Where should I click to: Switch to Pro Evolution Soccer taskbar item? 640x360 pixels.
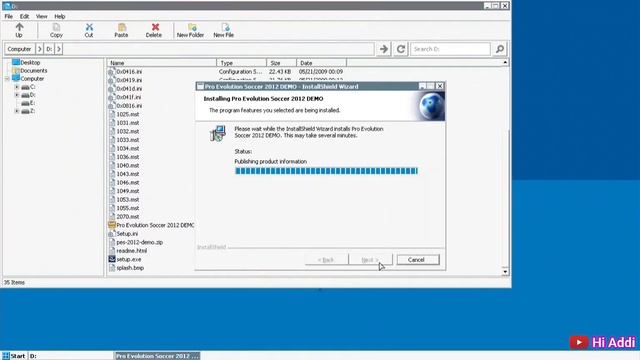point(158,356)
